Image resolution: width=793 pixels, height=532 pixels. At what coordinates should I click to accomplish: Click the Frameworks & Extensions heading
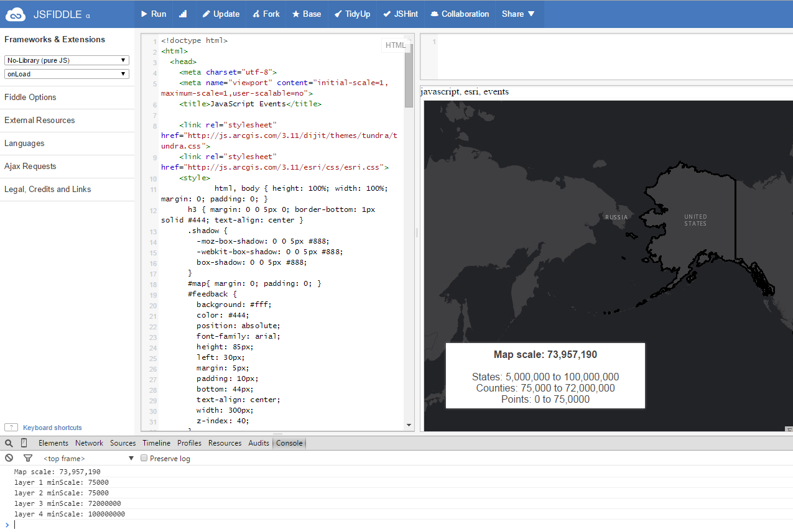point(55,39)
